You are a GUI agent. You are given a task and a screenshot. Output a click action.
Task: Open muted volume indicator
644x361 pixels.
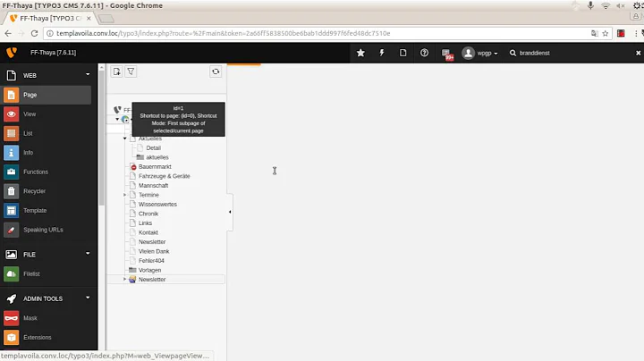pos(620,5)
